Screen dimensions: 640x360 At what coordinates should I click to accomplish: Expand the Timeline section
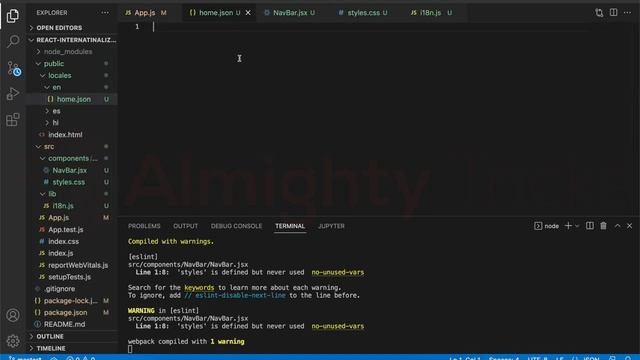tap(72, 348)
